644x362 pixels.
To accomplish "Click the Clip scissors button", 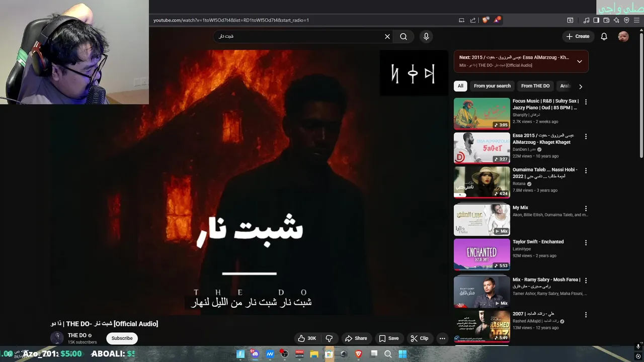I will (420, 338).
